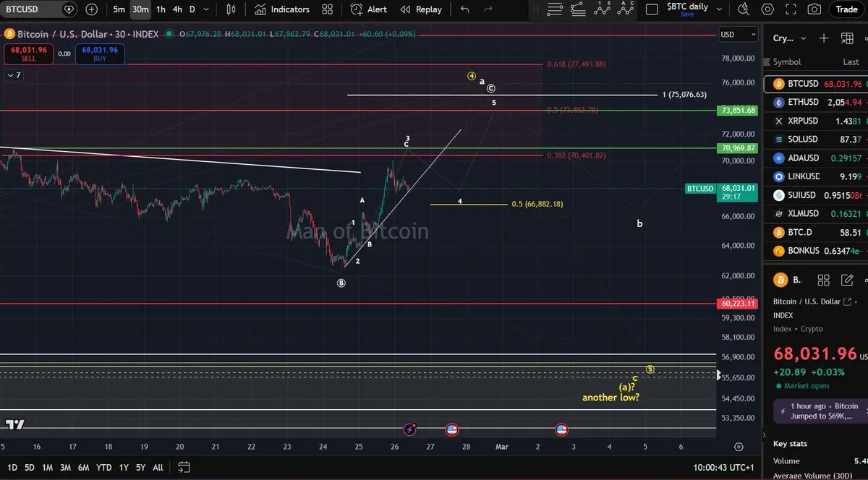
Task: Click the premium diamond icon beside BTCUSD
Action: pyautogui.click(x=69, y=9)
